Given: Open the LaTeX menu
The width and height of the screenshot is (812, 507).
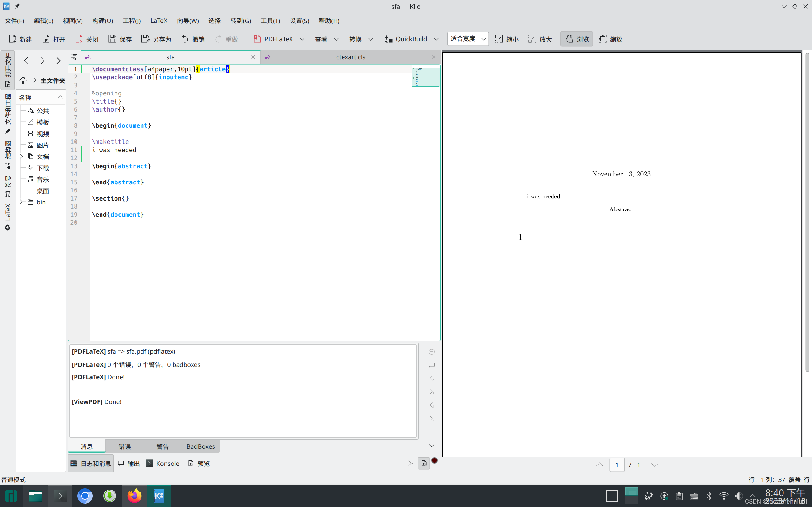Looking at the screenshot, I should (158, 21).
